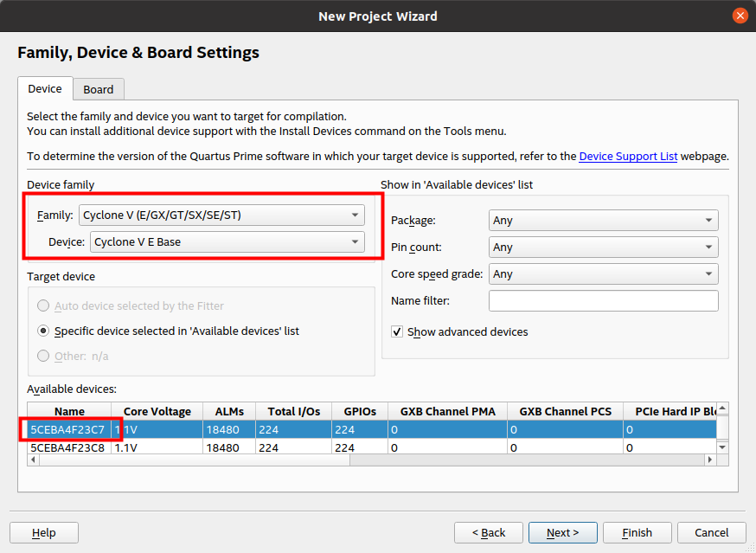This screenshot has height=553, width=756.
Task: Expand the Package dropdown
Action: coord(604,221)
